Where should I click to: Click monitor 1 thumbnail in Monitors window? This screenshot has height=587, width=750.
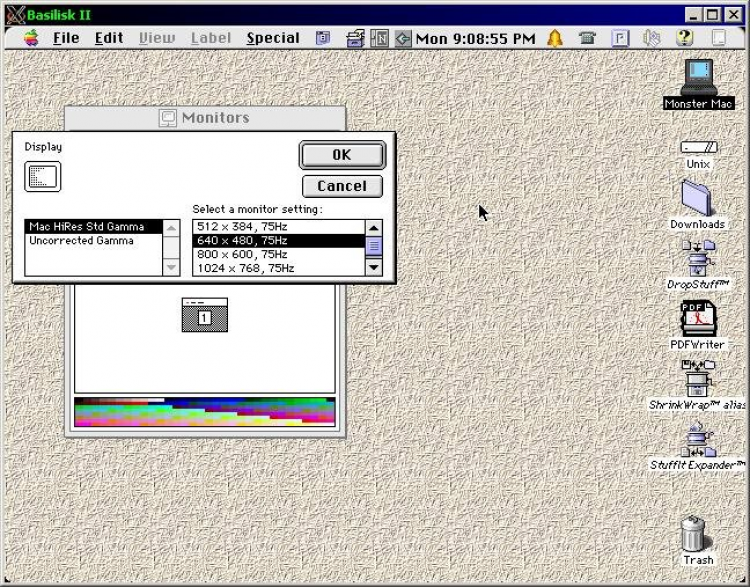coord(205,315)
